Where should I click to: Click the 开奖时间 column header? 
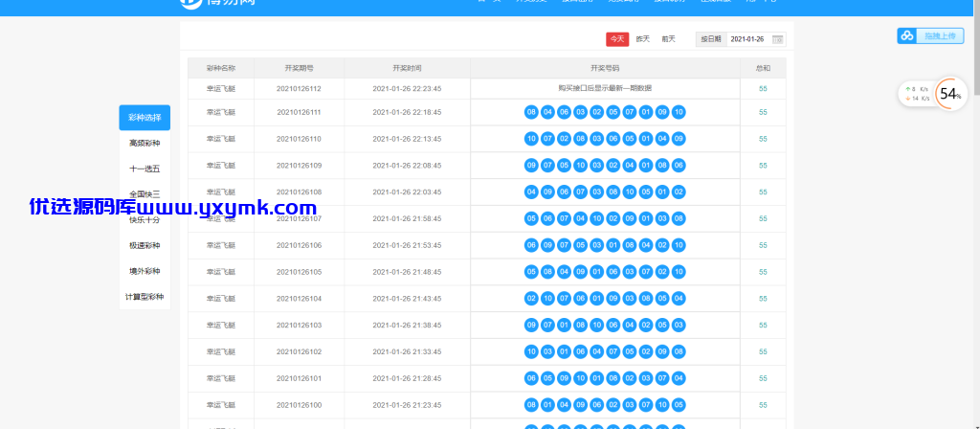pos(407,68)
